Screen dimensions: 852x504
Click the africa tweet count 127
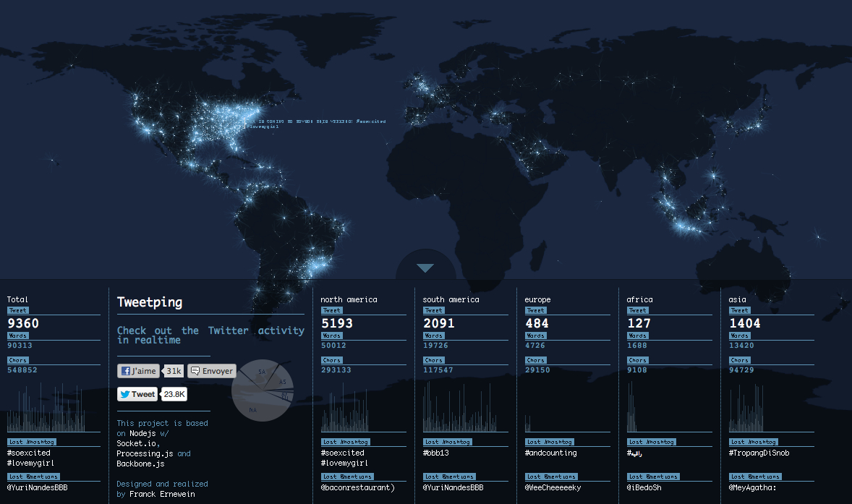click(639, 324)
